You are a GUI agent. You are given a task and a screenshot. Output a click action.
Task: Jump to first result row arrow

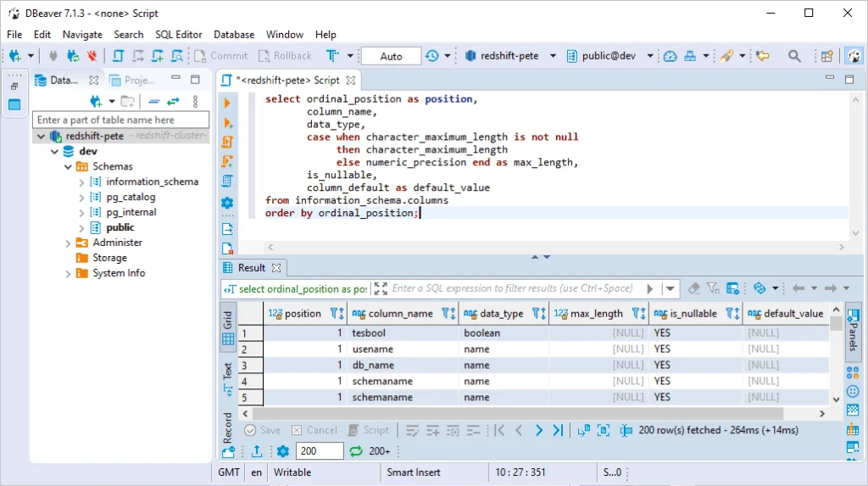[x=499, y=430]
